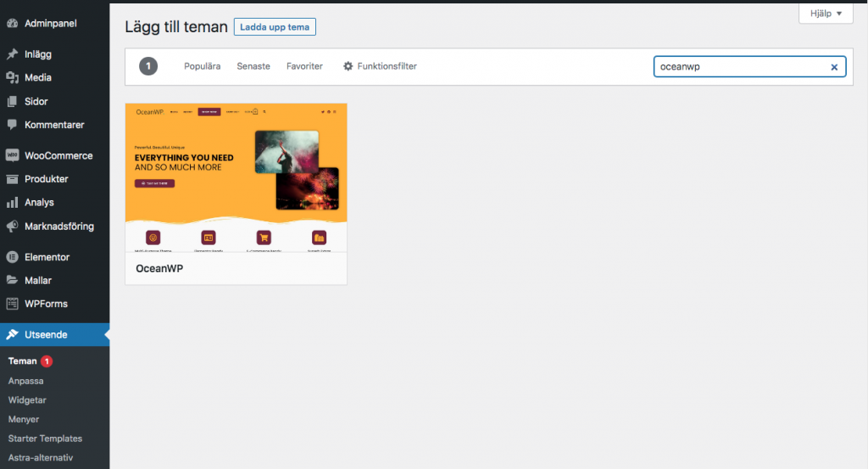Click the OceanWP theme name
This screenshot has width=868, height=469.
click(x=159, y=269)
